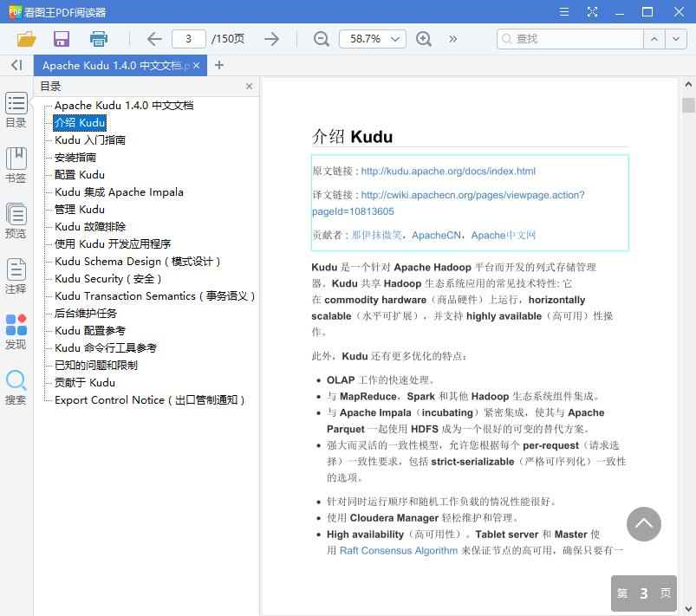The image size is (696, 616).
Task: Click the round back-to-top arrow button
Action: point(644,524)
